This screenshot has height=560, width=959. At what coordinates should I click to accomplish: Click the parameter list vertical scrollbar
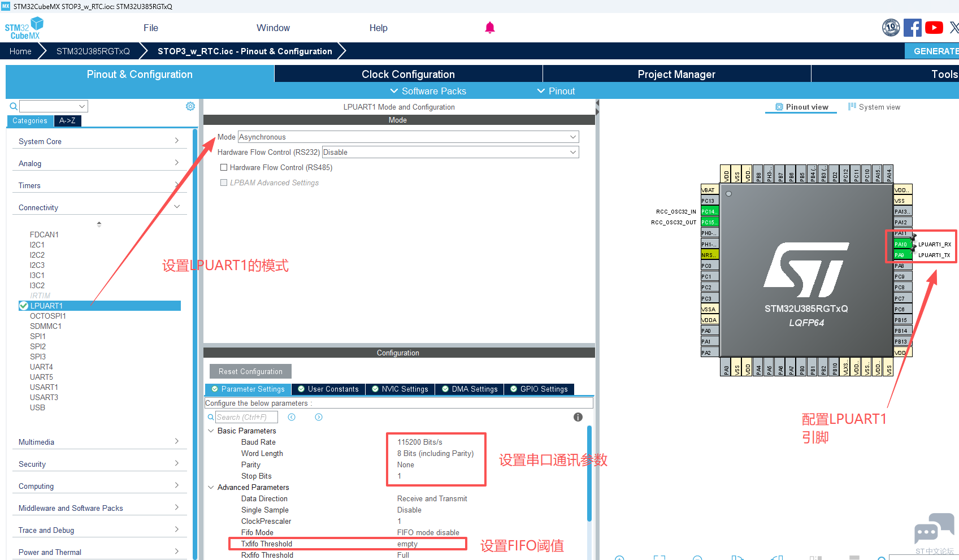[x=589, y=475]
